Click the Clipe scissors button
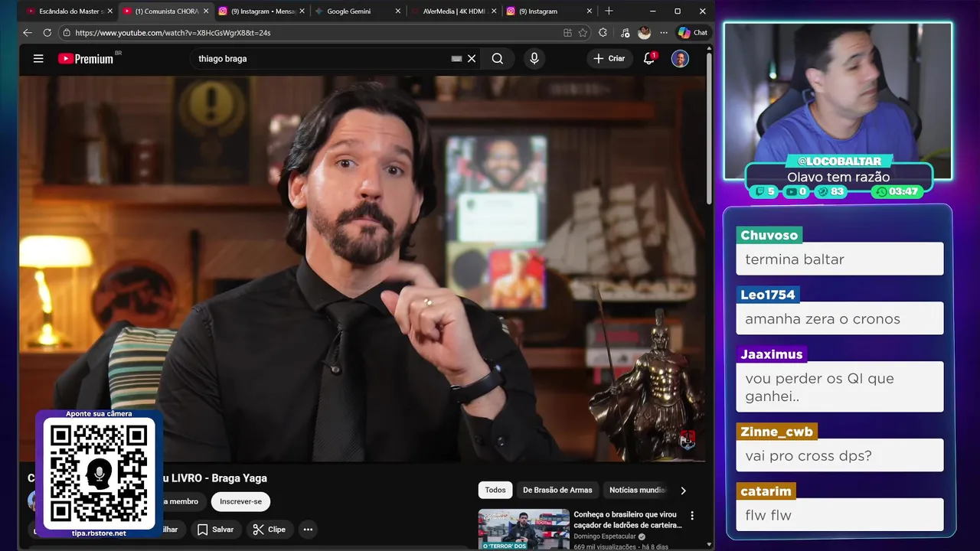980x551 pixels. tap(269, 529)
